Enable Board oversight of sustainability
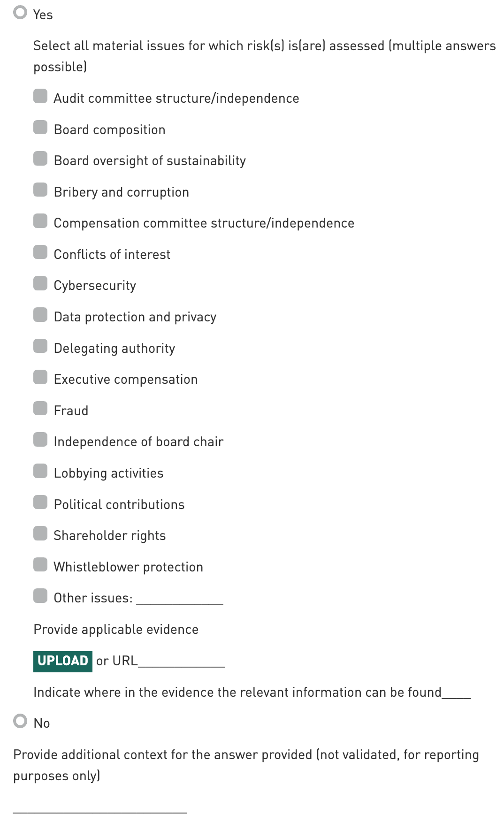 pyautogui.click(x=40, y=159)
